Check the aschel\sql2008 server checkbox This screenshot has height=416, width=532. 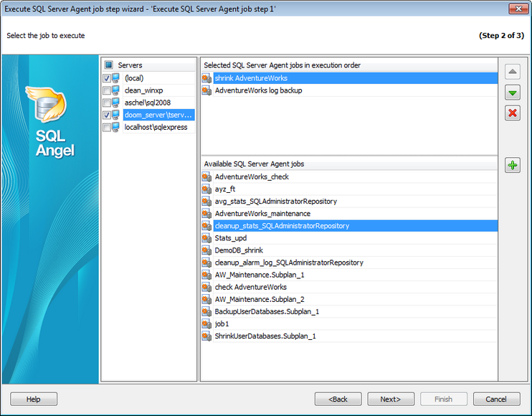coord(107,103)
